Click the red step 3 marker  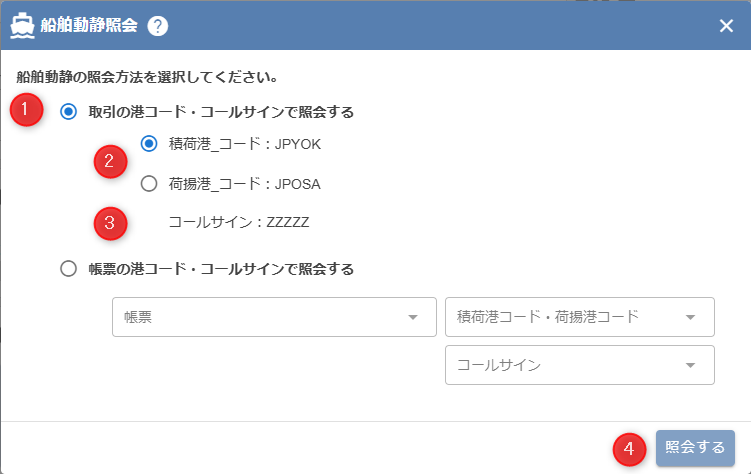click(x=111, y=222)
